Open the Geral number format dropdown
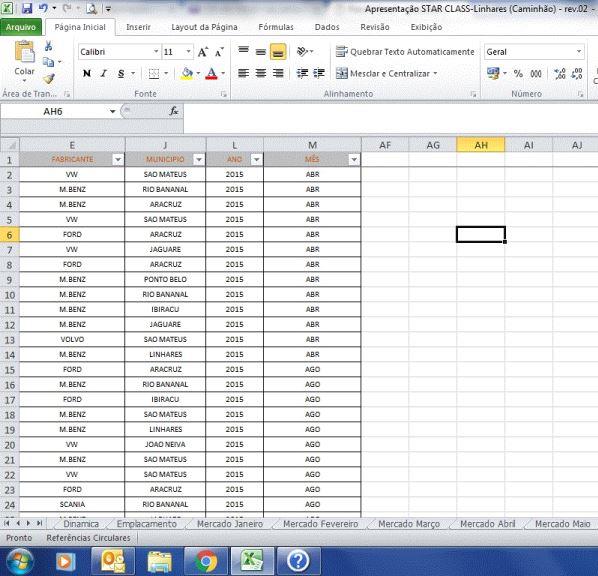This screenshot has height=576, width=598. pos(579,51)
